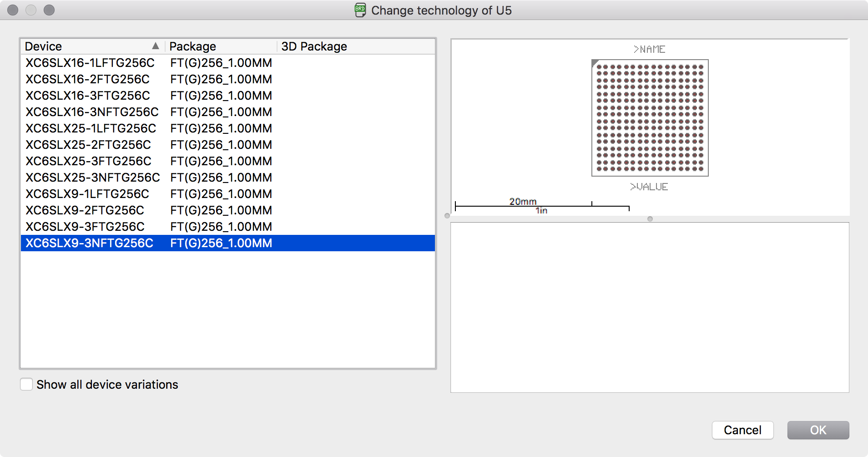Select device XC6SLX16-1LFTG256C

point(90,63)
